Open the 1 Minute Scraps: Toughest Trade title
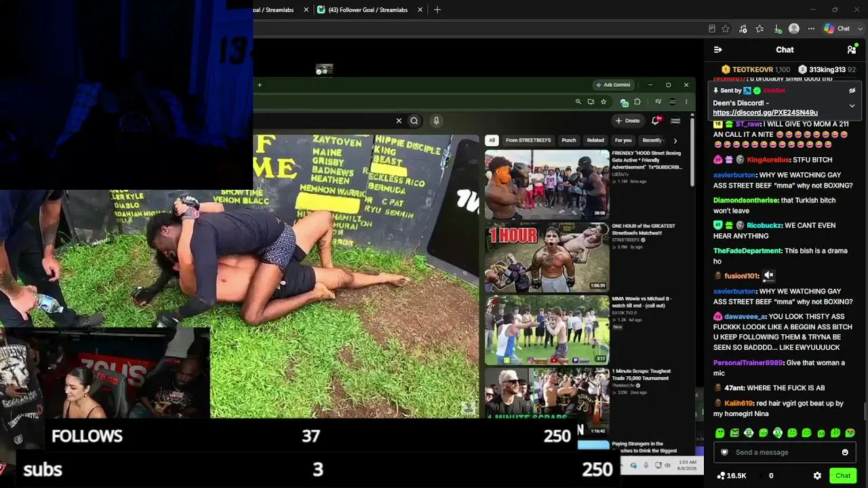The image size is (868, 488). tap(642, 374)
